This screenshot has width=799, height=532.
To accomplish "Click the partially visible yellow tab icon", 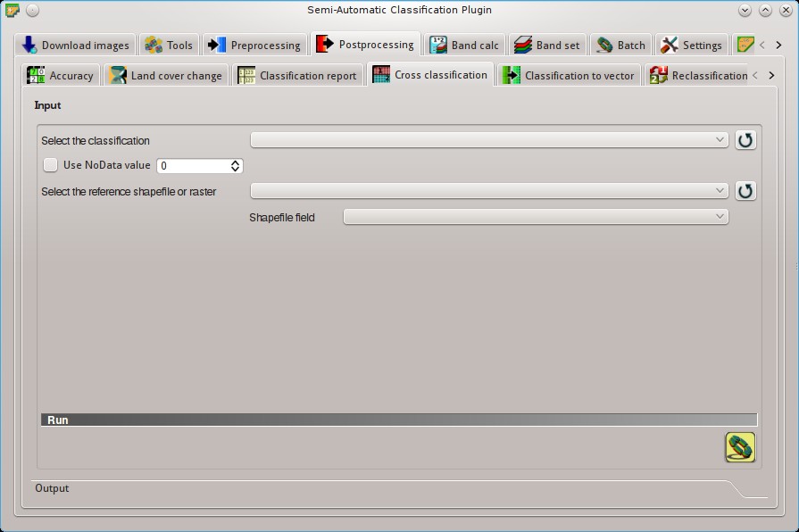I will click(x=745, y=45).
